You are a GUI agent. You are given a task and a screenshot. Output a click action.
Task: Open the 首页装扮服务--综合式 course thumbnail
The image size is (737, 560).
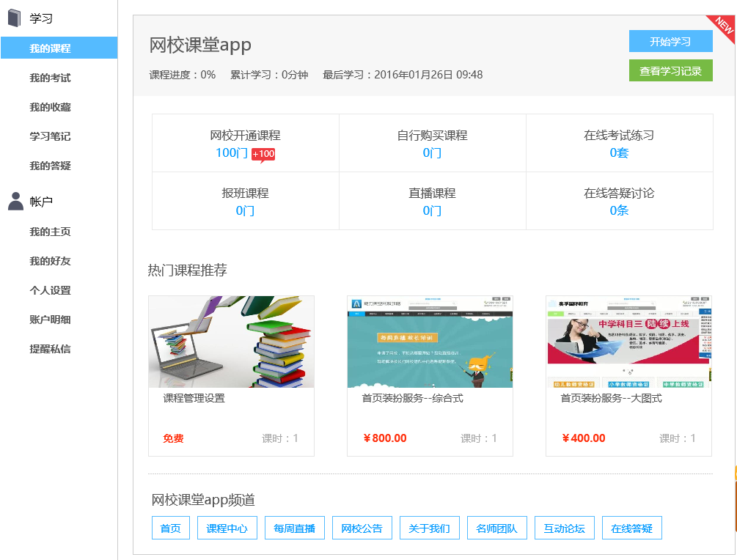pos(430,342)
